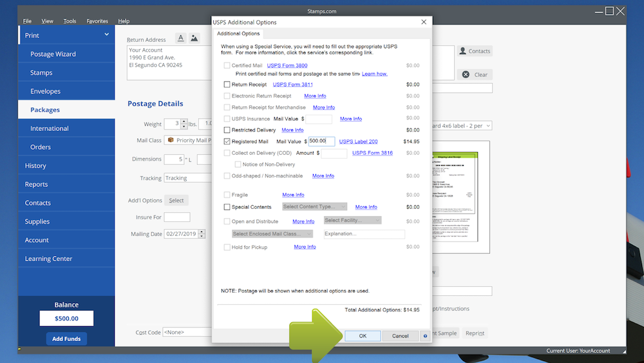The height and width of the screenshot is (363, 644).
Task: Open the USPS Form 3816 link
Action: pos(372,153)
